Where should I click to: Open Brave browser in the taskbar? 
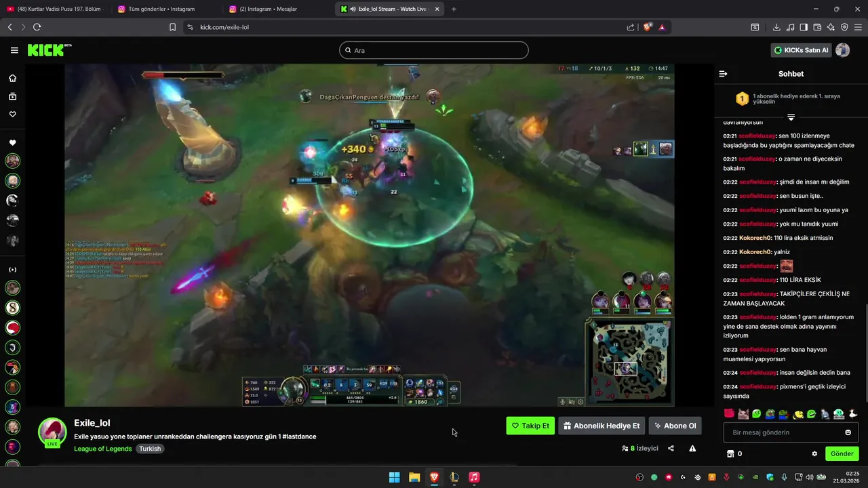tap(434, 477)
